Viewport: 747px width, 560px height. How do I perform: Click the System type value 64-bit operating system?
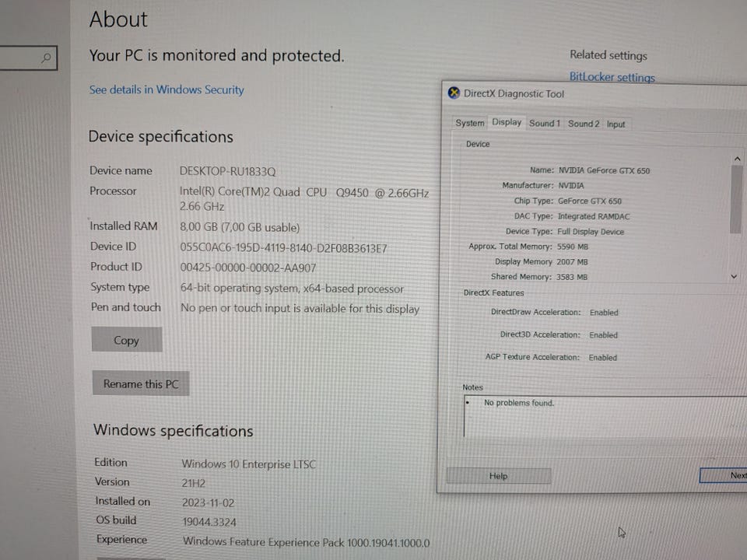click(292, 289)
